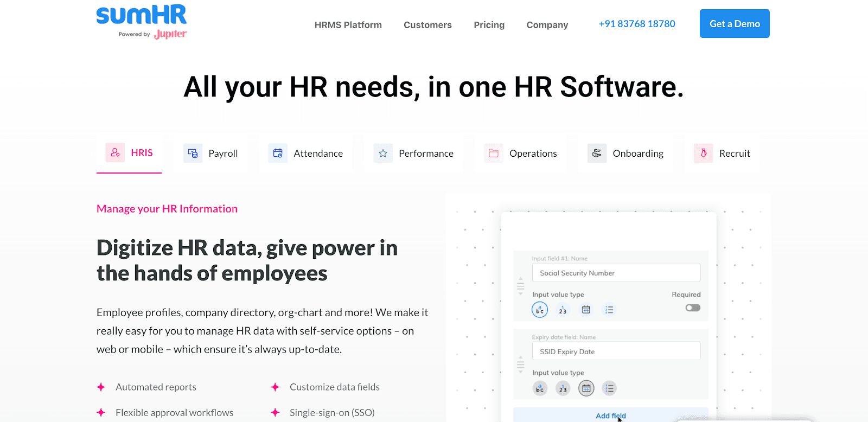Image resolution: width=868 pixels, height=422 pixels.
Task: Click the sparkle bullet beside Single-sign-on (SSO)
Action: click(x=275, y=412)
